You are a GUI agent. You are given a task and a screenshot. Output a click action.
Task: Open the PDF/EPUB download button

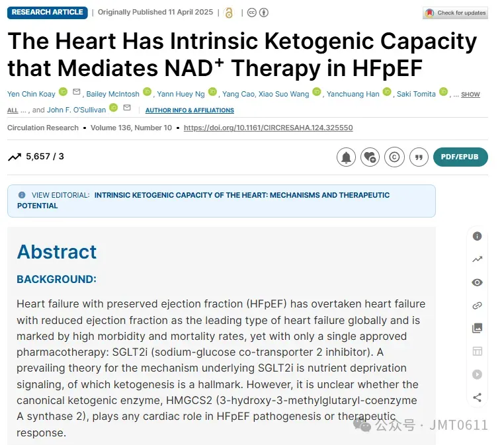[x=460, y=157]
